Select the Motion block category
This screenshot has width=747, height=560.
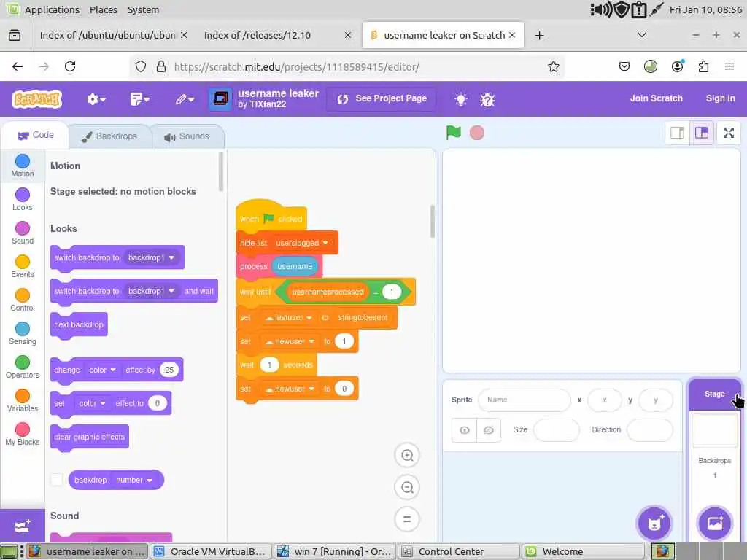23,166
